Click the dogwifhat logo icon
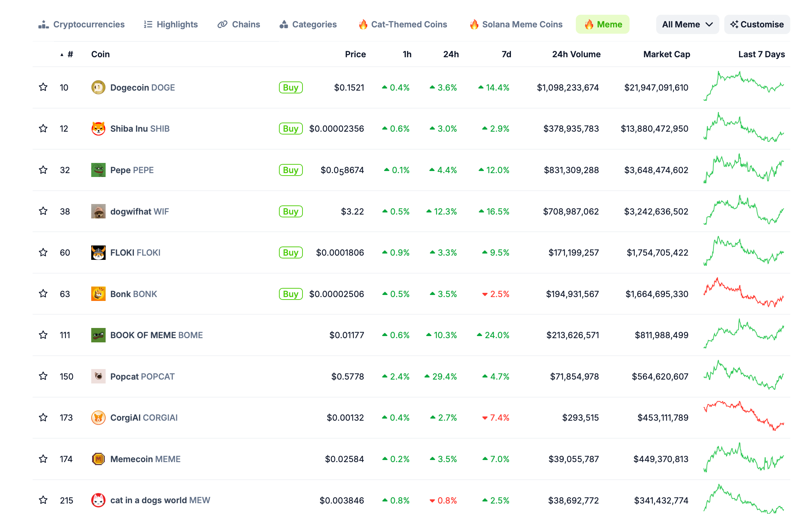 98,211
